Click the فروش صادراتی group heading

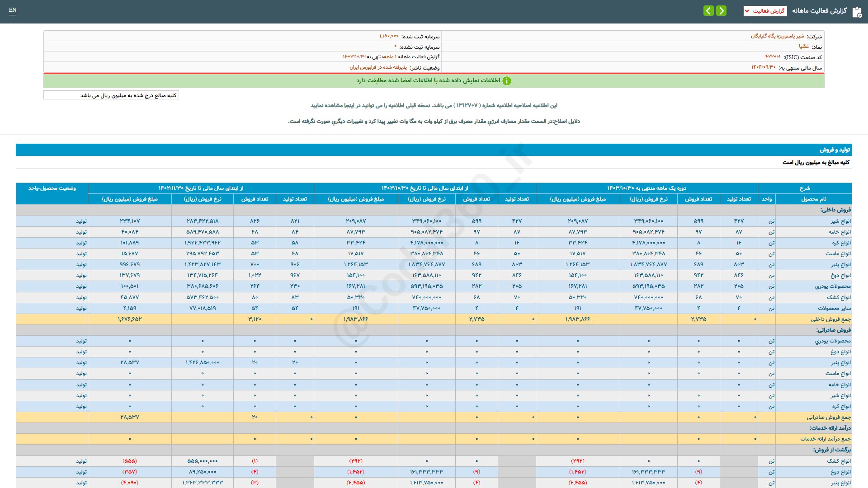[833, 330]
